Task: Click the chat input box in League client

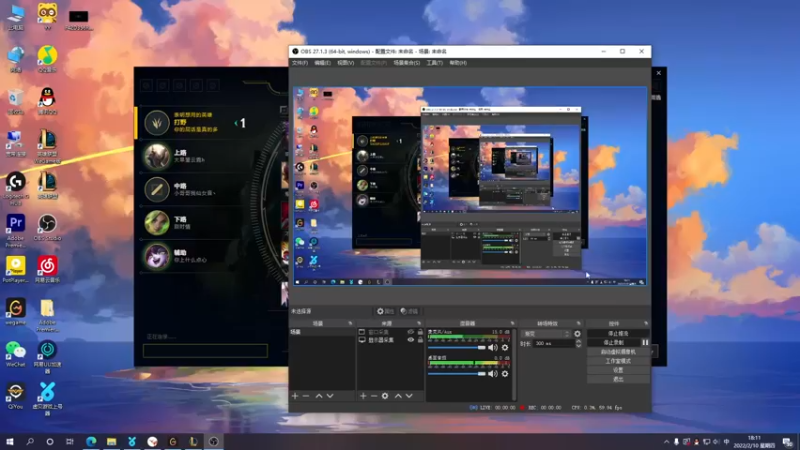Action: pyautogui.click(x=205, y=351)
